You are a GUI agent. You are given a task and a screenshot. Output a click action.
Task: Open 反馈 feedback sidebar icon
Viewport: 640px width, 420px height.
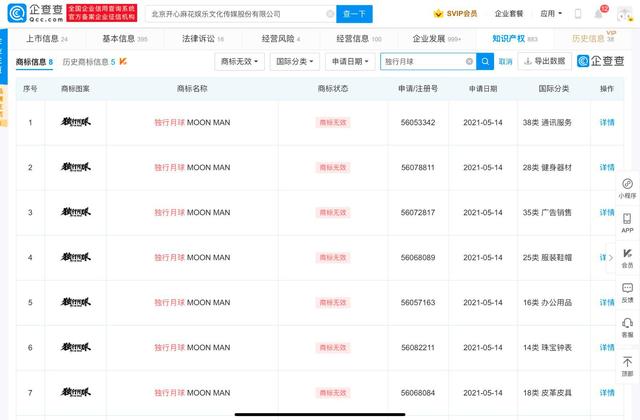tap(627, 293)
